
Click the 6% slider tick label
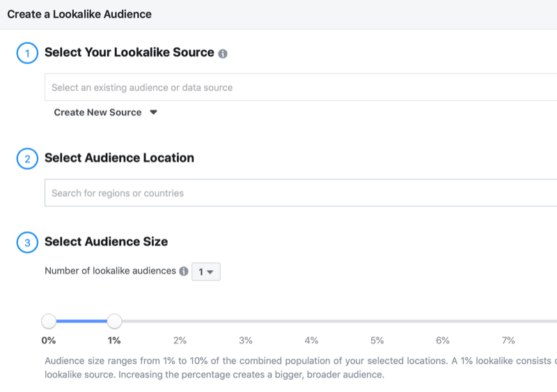coord(443,340)
